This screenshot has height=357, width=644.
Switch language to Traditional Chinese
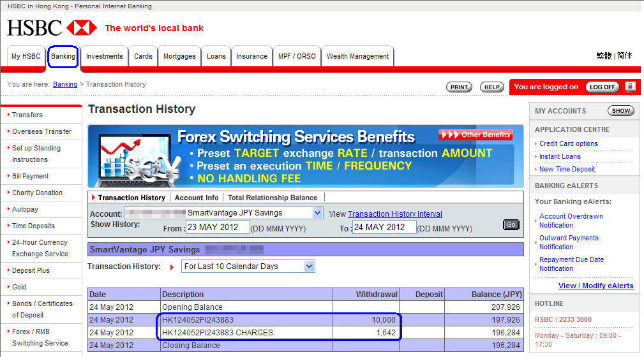604,55
